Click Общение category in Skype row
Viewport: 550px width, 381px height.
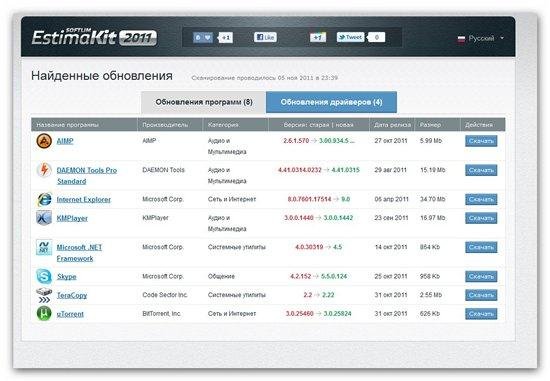(x=221, y=276)
